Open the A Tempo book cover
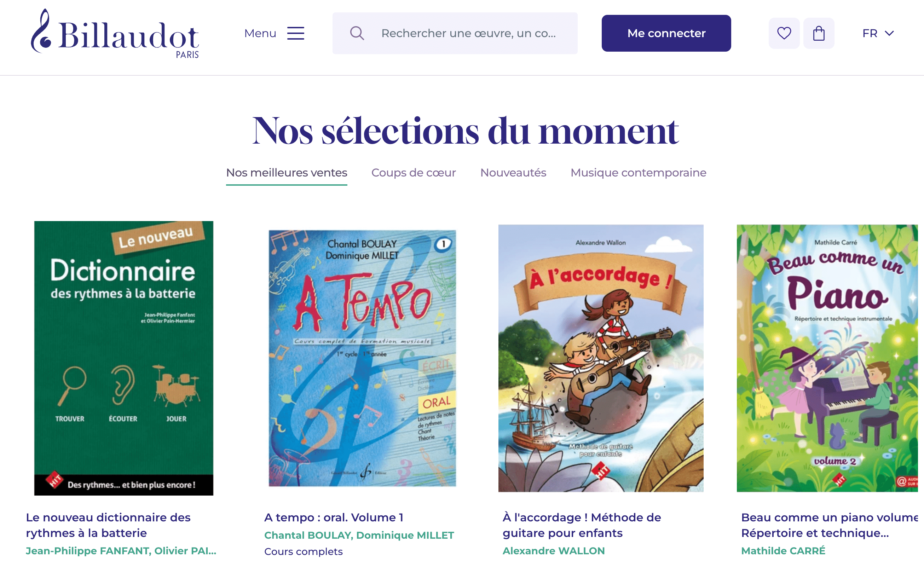Screen dimensions: 924x561 362,358
